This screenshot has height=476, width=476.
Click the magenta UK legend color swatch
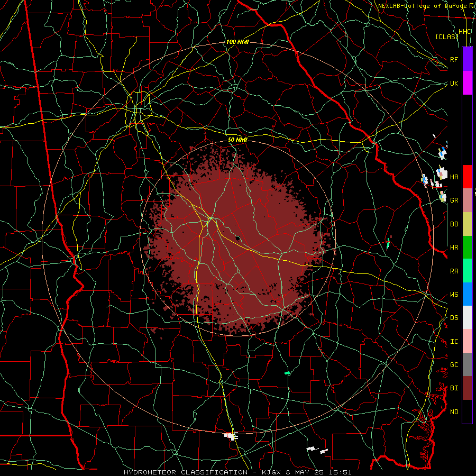coord(467,83)
